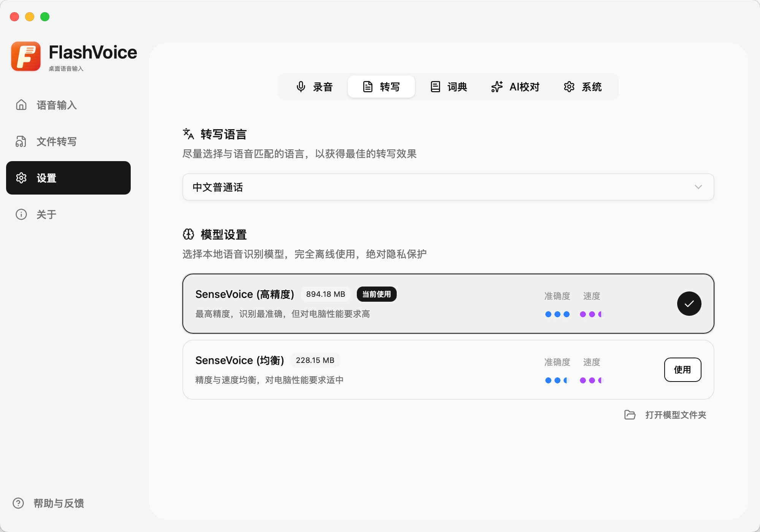
Task: Click the blue 准确度 dots on SenseVoice (高精度)
Action: pos(557,314)
